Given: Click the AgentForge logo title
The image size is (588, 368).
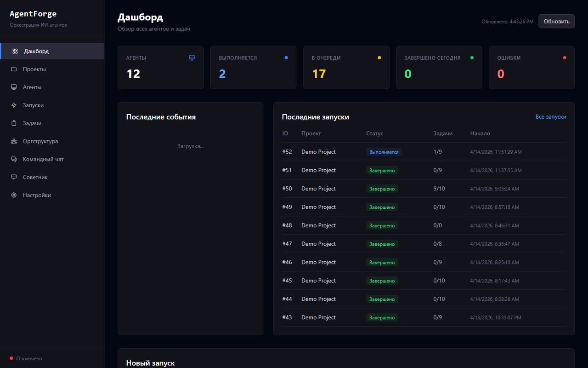Looking at the screenshot, I should pyautogui.click(x=33, y=14).
